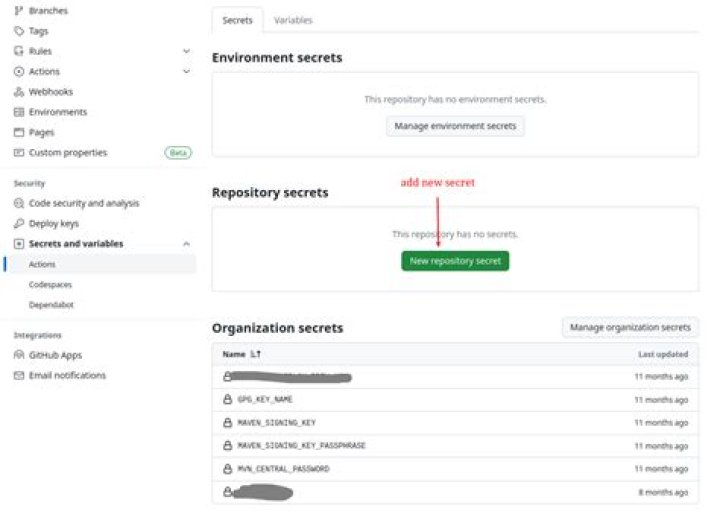Click the Pages icon in sidebar
This screenshot has width=720, height=523.
coord(19,132)
